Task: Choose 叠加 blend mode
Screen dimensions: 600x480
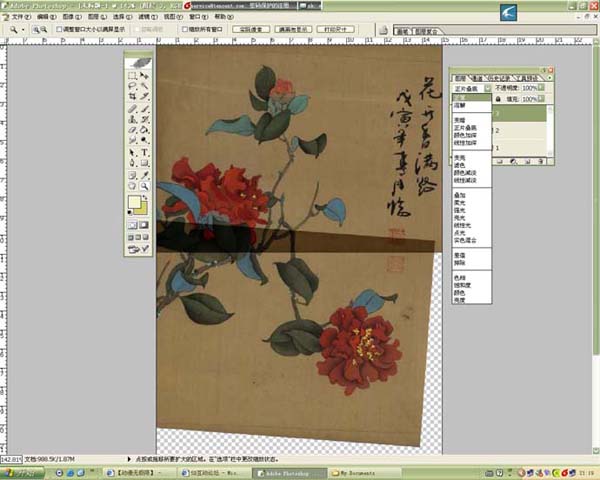Action: tap(471, 195)
